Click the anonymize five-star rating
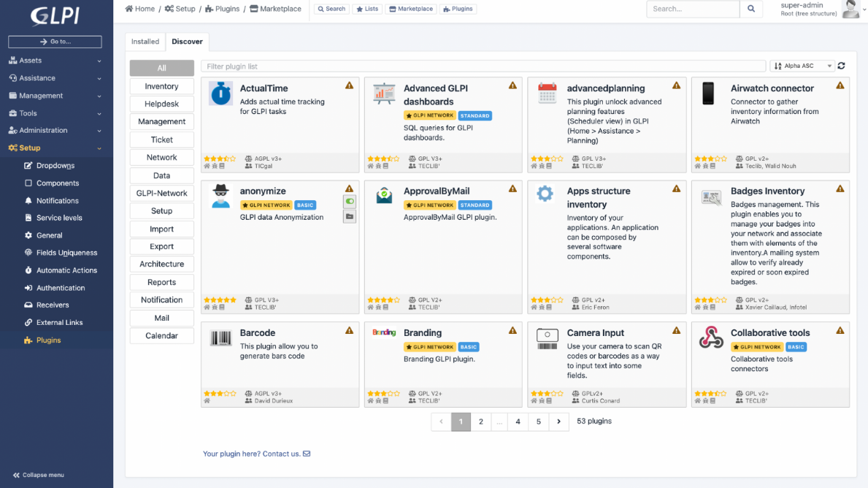 (x=220, y=300)
